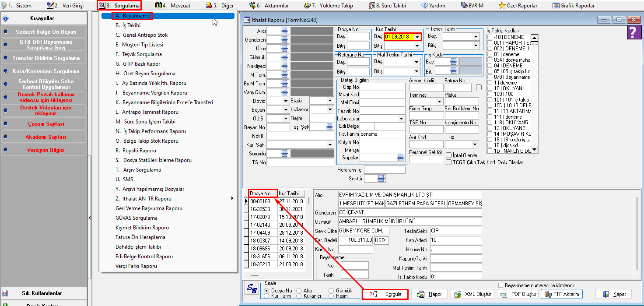Click the İş Takip Kodları scroll down arrow
The height and width of the screenshot is (306, 644).
click(x=534, y=150)
